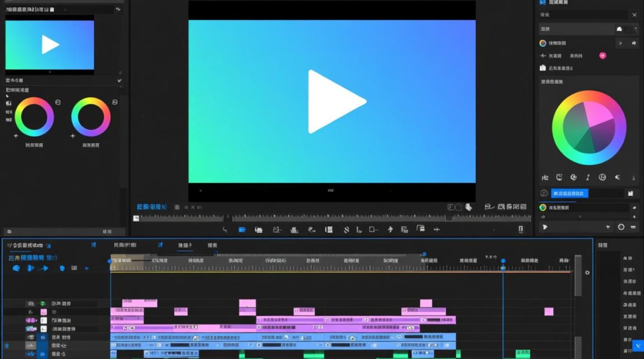Click the left-hand blue playhead at the timeline start
This screenshot has width=644, height=359.
pos(110,261)
